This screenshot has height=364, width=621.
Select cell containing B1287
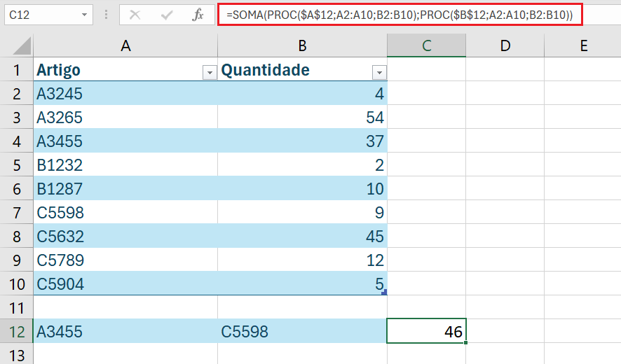125,188
